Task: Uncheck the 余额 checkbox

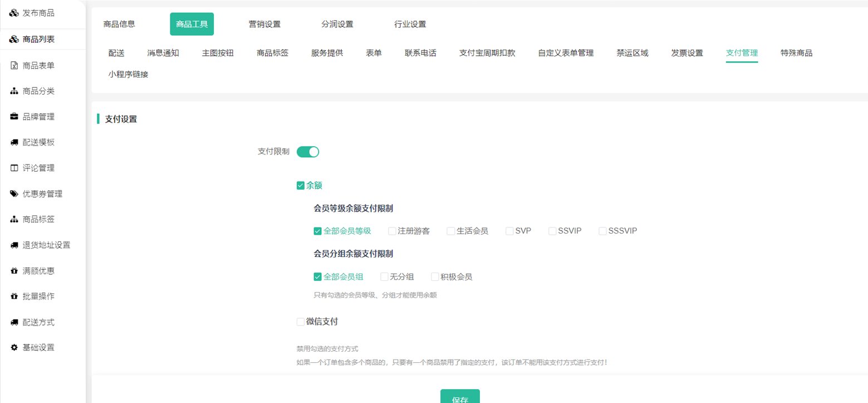Action: (x=301, y=186)
